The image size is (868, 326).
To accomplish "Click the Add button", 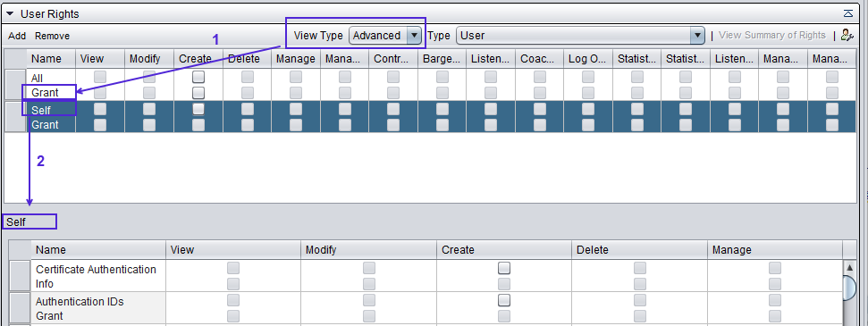I will 17,36.
